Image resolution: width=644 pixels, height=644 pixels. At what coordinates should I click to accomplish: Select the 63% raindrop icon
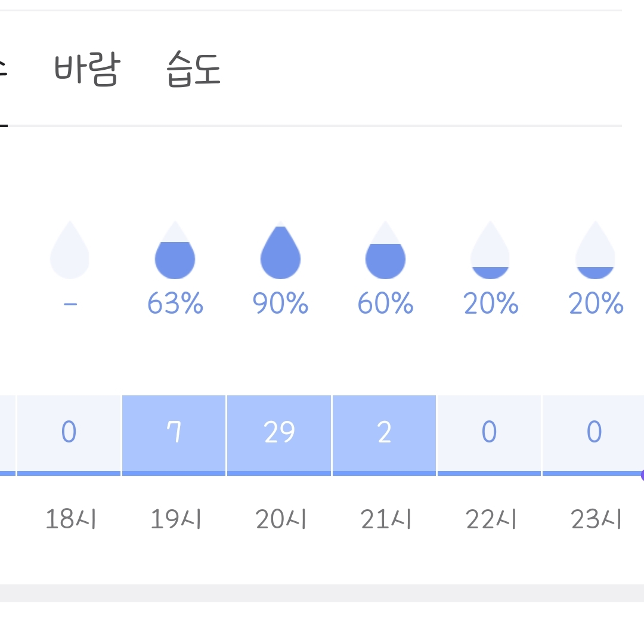tap(175, 250)
